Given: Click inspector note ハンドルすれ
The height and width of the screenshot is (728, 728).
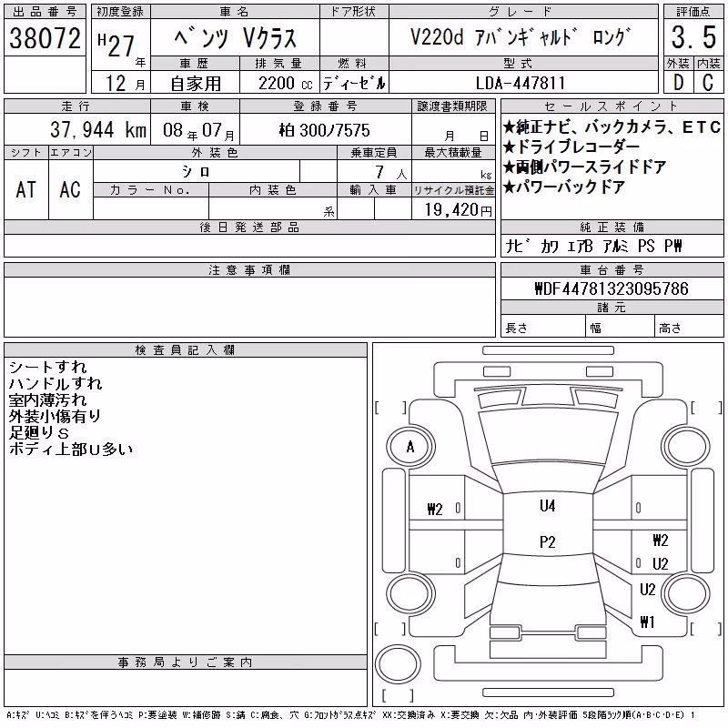Looking at the screenshot, I should point(56,383).
